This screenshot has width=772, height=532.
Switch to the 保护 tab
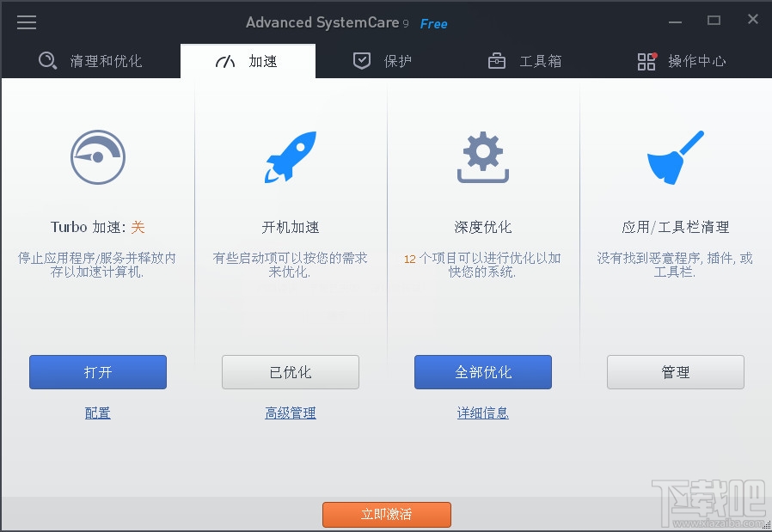[x=382, y=60]
